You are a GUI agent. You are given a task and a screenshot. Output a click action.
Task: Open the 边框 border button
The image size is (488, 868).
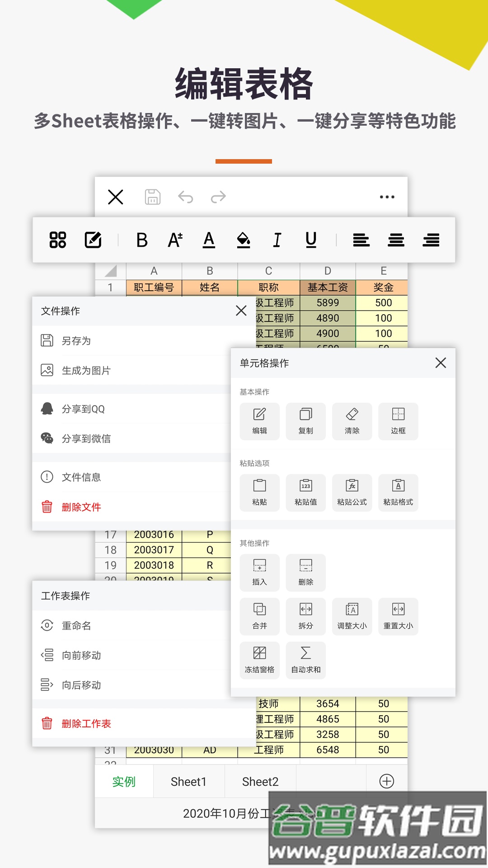(398, 421)
